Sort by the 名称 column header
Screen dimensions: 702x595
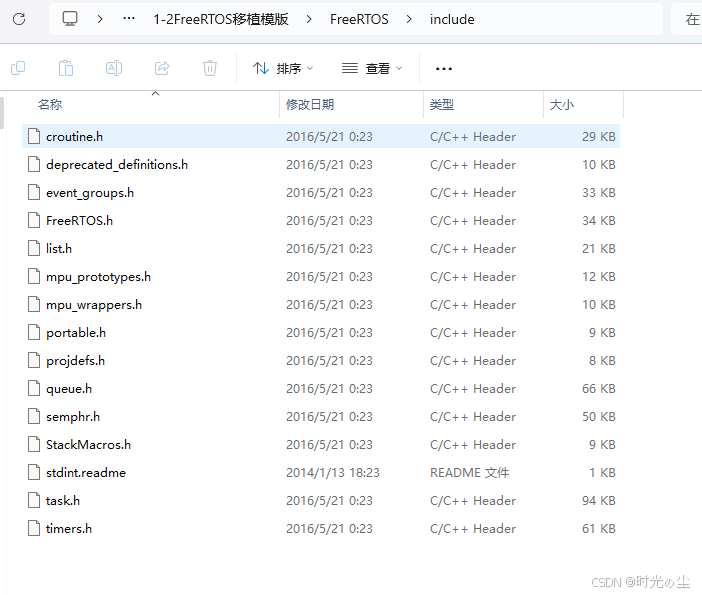click(x=50, y=105)
